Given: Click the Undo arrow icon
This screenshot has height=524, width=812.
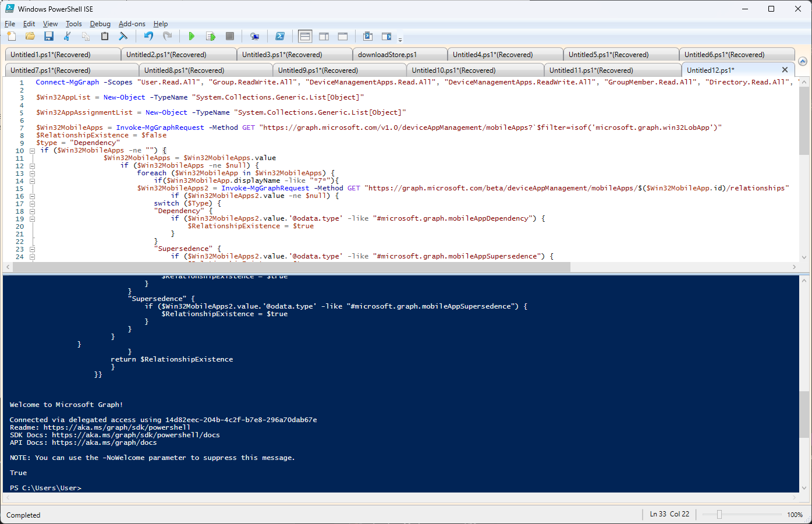Looking at the screenshot, I should click(x=148, y=36).
